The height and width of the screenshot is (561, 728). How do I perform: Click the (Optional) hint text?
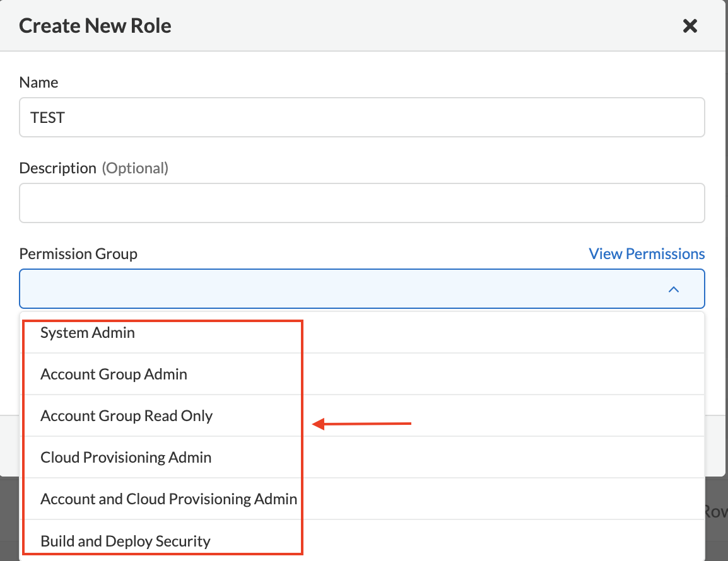[135, 168]
